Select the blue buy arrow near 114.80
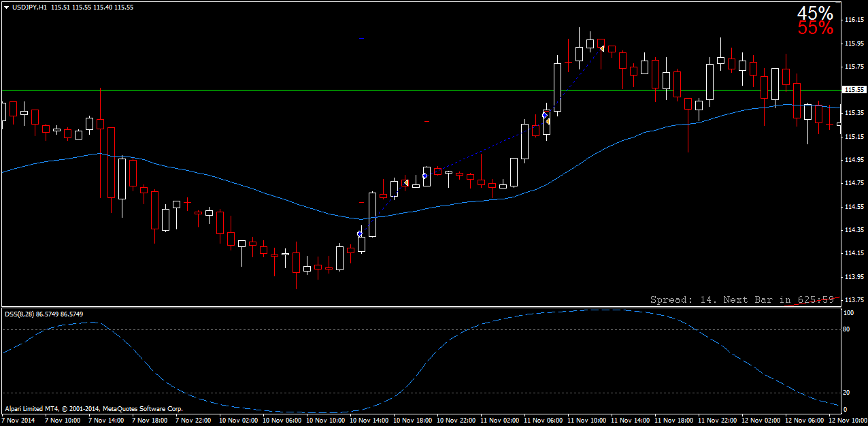868x426 pixels. click(425, 176)
